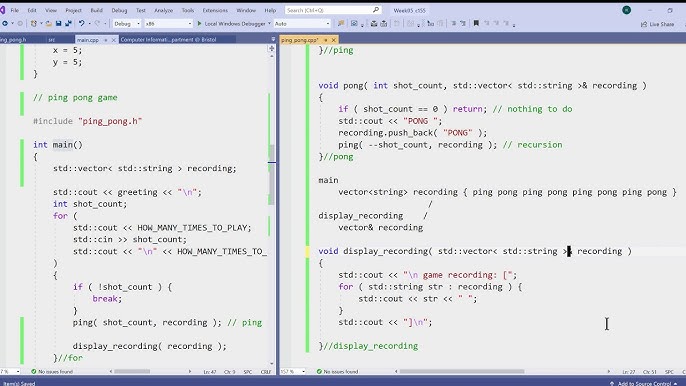Toggle pin on main.cpp tab

[105, 40]
